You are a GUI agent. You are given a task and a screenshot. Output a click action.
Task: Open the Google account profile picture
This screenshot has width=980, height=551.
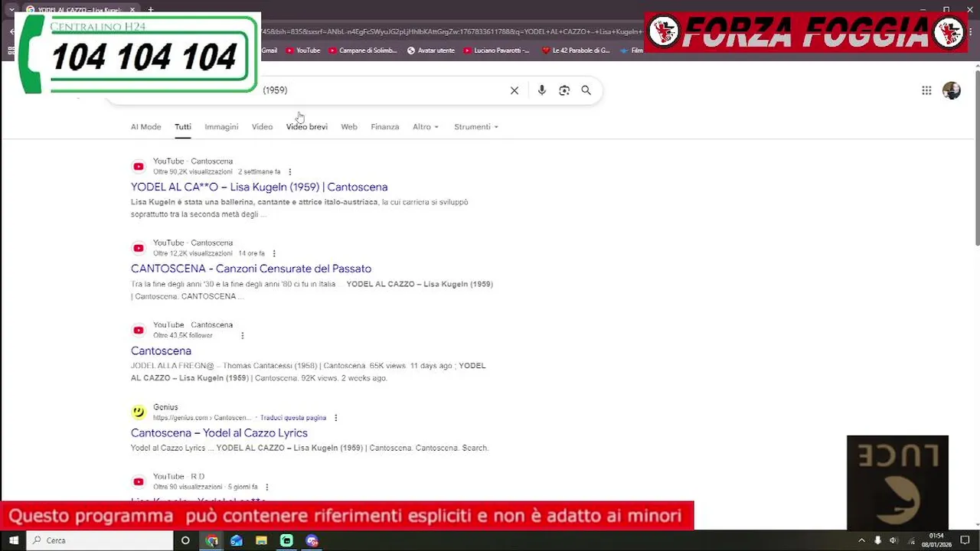pyautogui.click(x=952, y=90)
